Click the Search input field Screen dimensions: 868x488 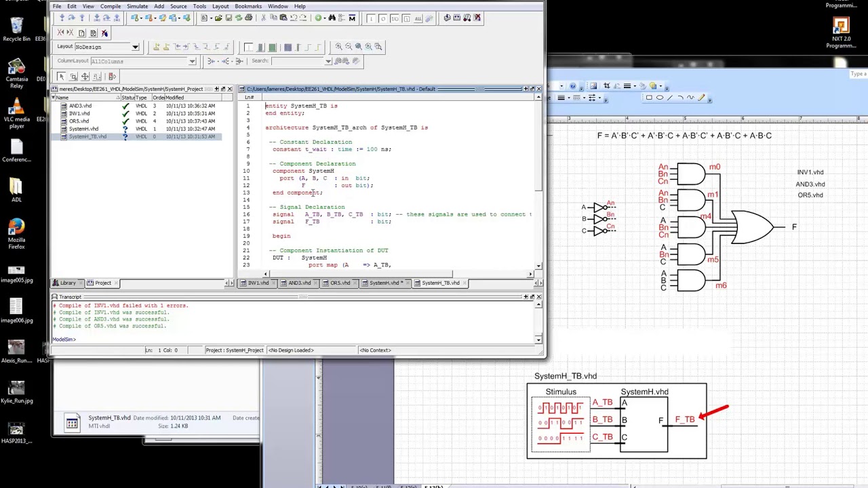point(298,61)
